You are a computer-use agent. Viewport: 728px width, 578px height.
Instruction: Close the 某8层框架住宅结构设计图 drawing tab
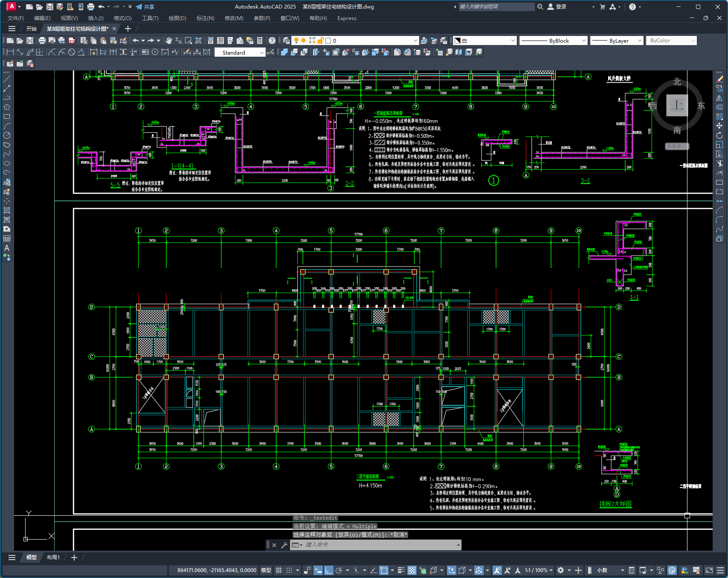click(114, 29)
